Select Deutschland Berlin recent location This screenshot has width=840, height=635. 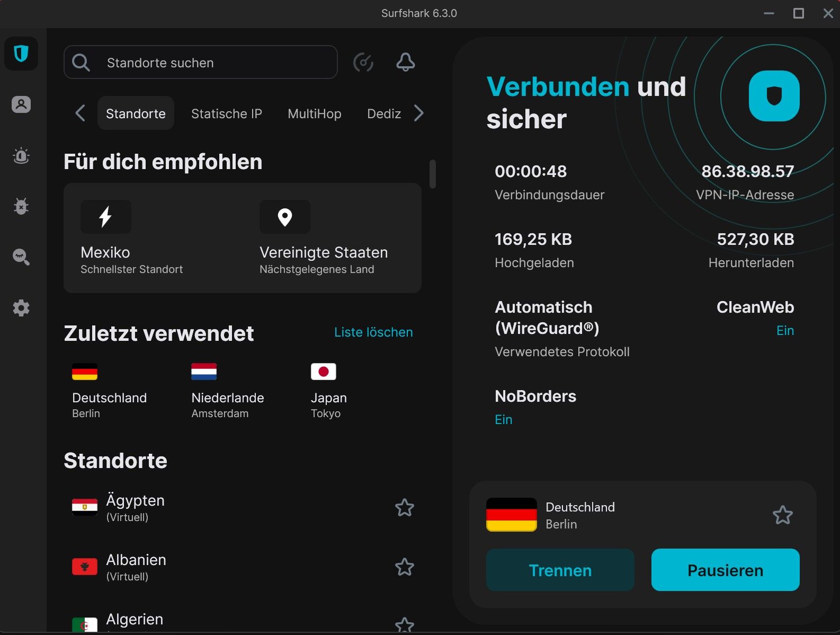click(x=110, y=391)
